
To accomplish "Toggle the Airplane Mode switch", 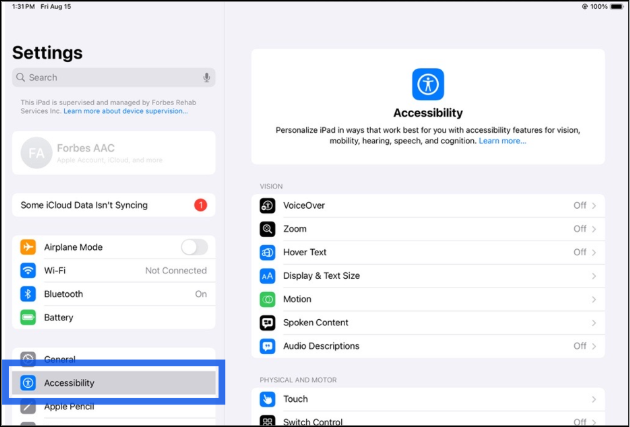I will coord(194,247).
